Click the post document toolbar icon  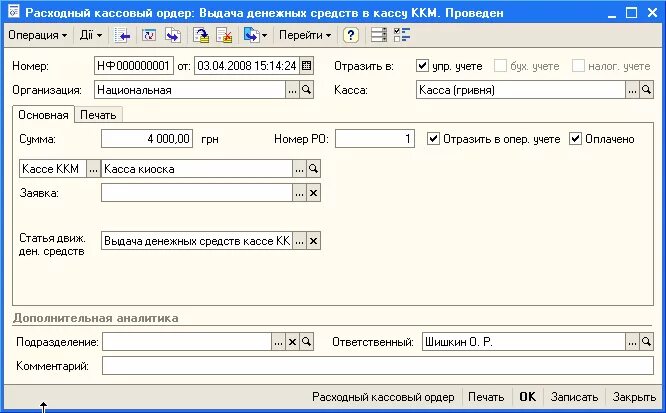coord(201,35)
